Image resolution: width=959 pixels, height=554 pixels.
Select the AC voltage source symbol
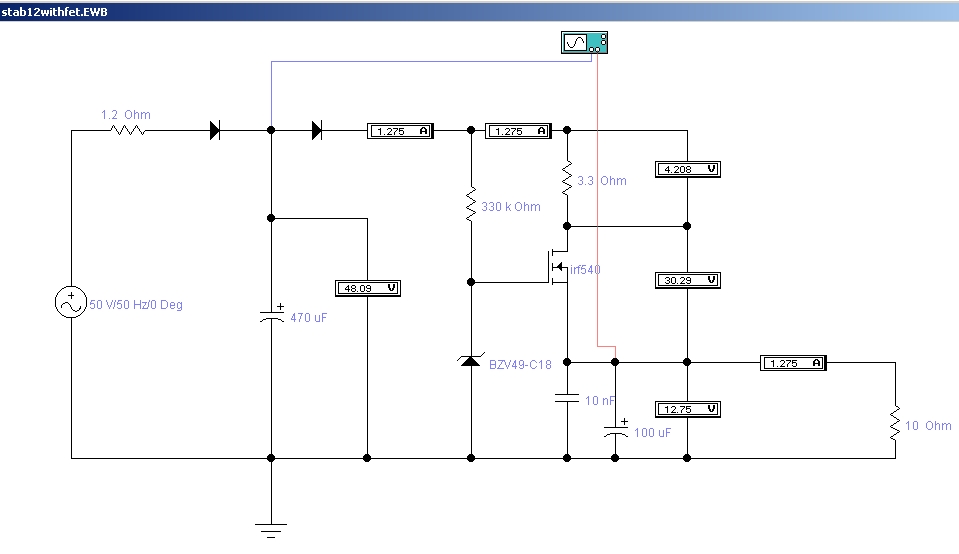click(x=71, y=302)
